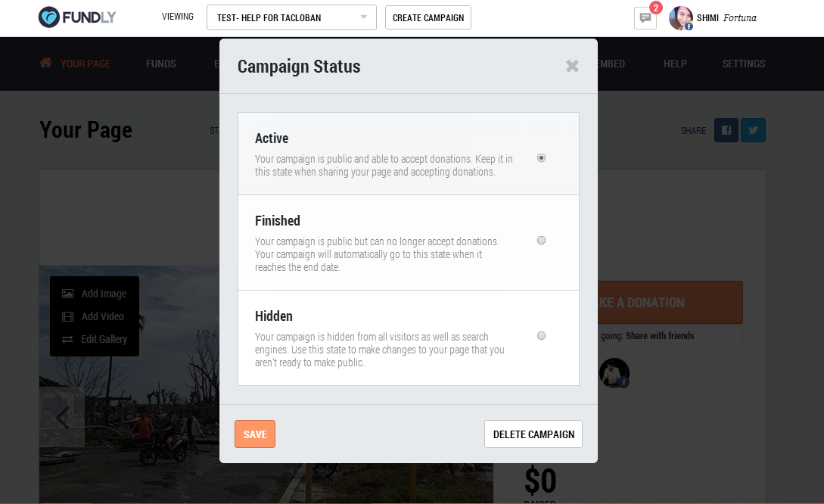Click the Create Campaign button
This screenshot has height=504, width=824.
pos(428,17)
